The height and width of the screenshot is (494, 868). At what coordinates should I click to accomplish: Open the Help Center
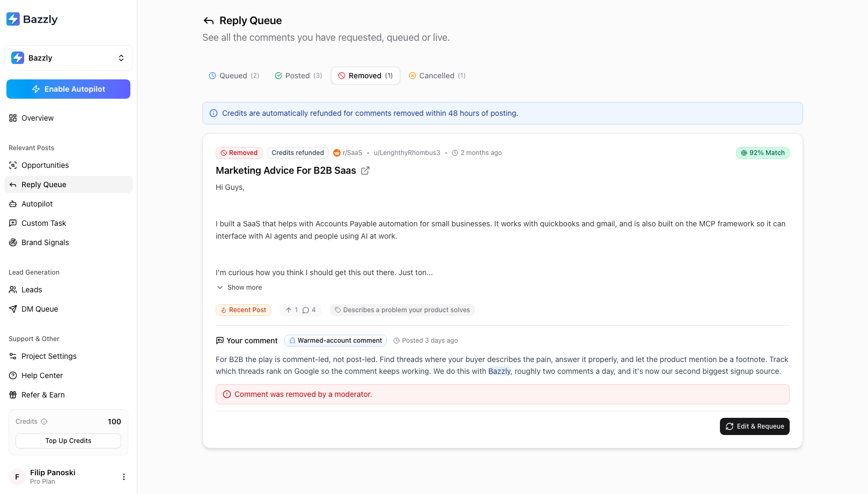pyautogui.click(x=68, y=375)
